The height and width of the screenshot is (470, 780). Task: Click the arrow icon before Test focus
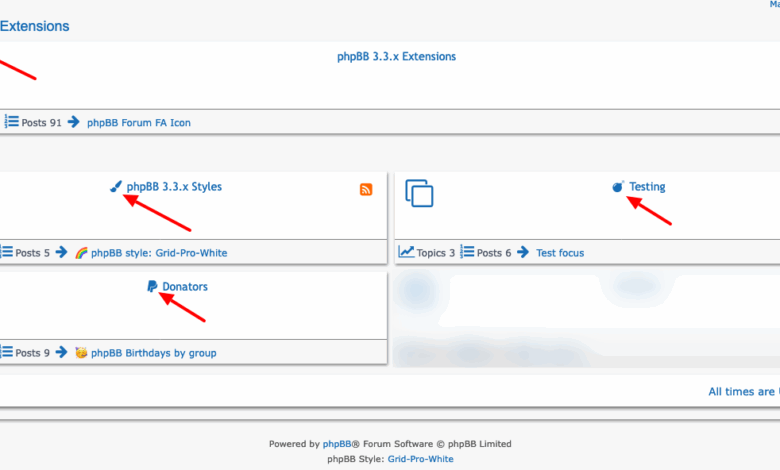524,253
